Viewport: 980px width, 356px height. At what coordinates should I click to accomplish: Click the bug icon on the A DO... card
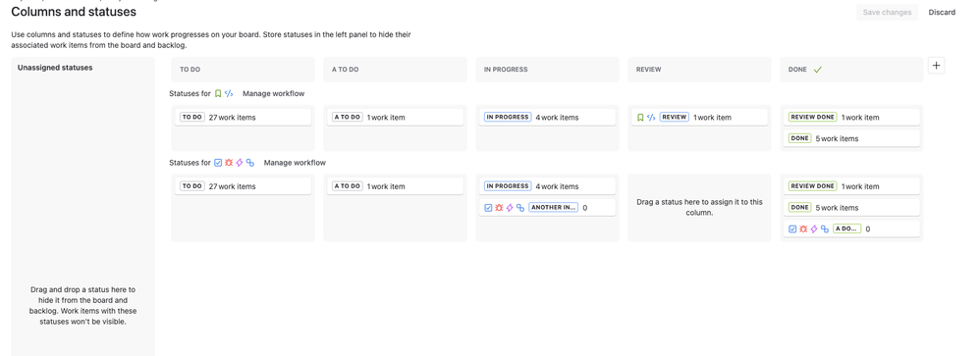click(803, 229)
